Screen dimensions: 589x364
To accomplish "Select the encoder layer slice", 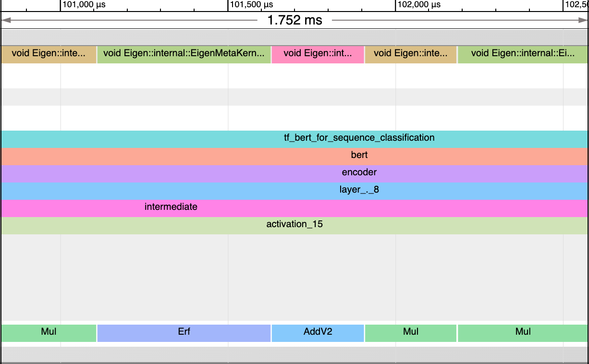I will 294,174.
